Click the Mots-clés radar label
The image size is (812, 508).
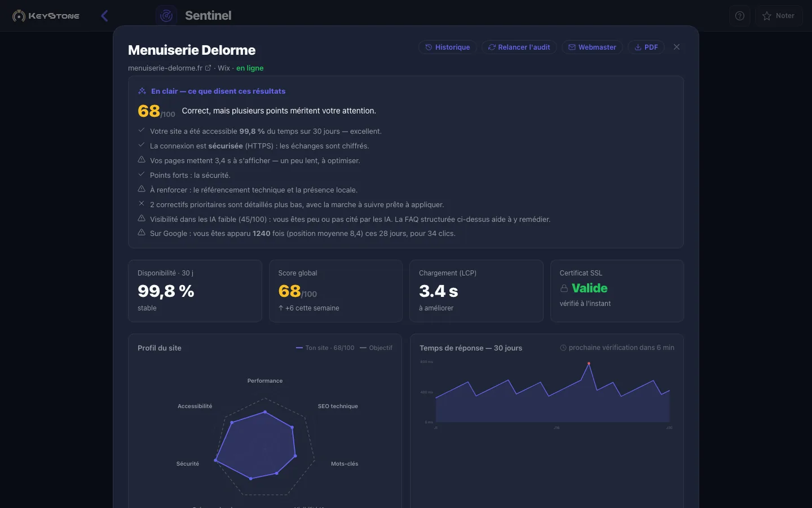pyautogui.click(x=345, y=464)
